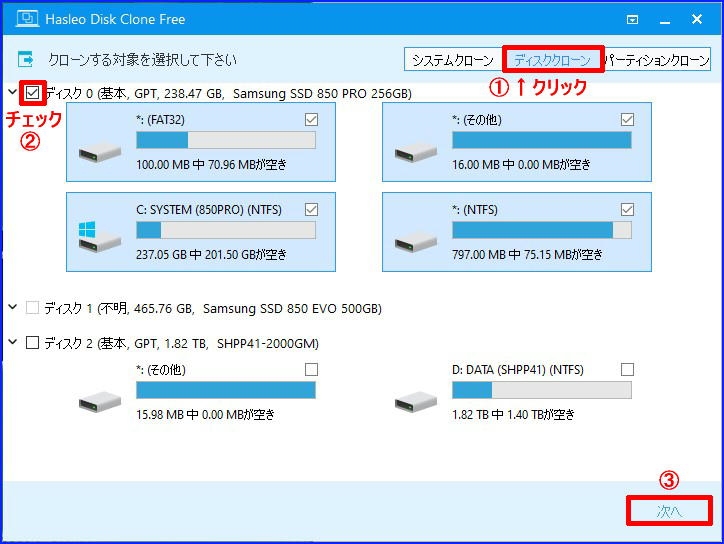
Task: Click the クローンする対象を選択して下さい heading
Action: 143,60
